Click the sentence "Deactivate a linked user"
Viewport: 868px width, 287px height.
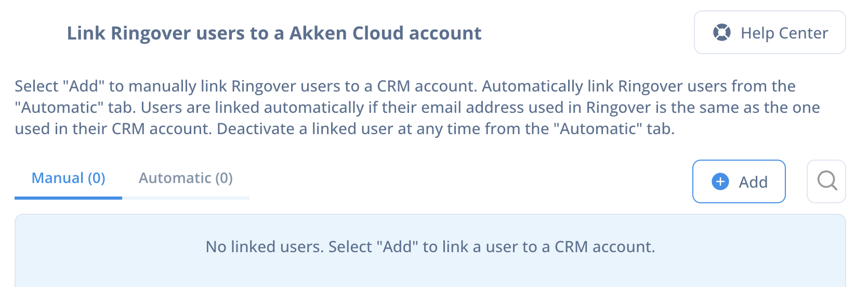pos(445,129)
